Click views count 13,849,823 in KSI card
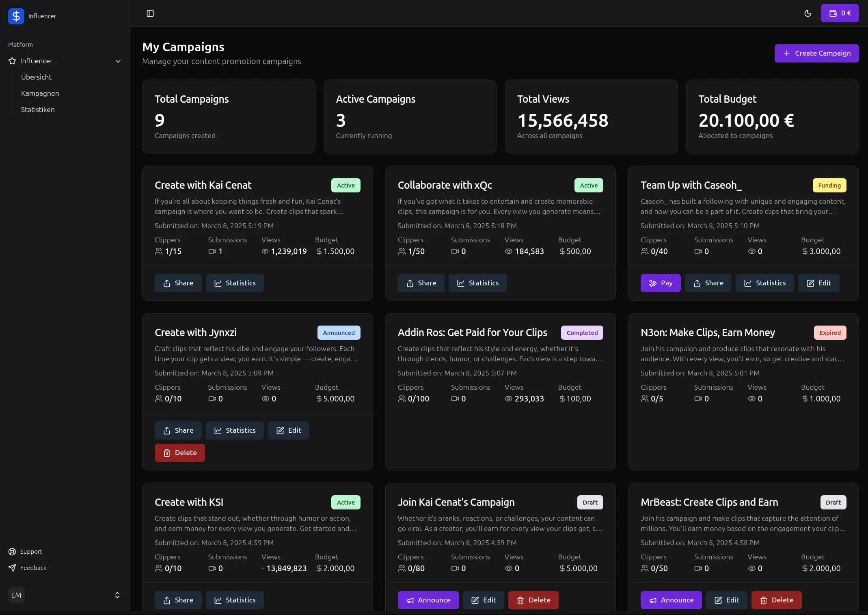The image size is (868, 615). pyautogui.click(x=287, y=568)
